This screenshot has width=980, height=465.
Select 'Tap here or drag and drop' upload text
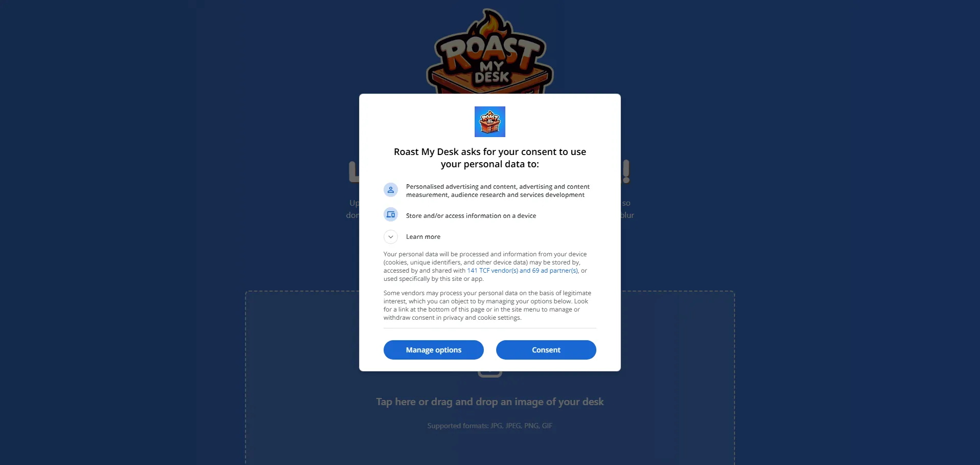coord(490,402)
